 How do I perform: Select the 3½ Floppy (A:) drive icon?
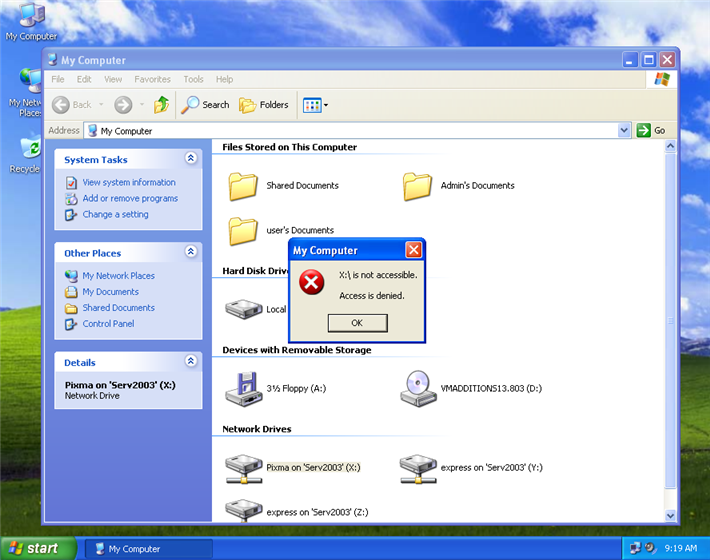coord(244,388)
